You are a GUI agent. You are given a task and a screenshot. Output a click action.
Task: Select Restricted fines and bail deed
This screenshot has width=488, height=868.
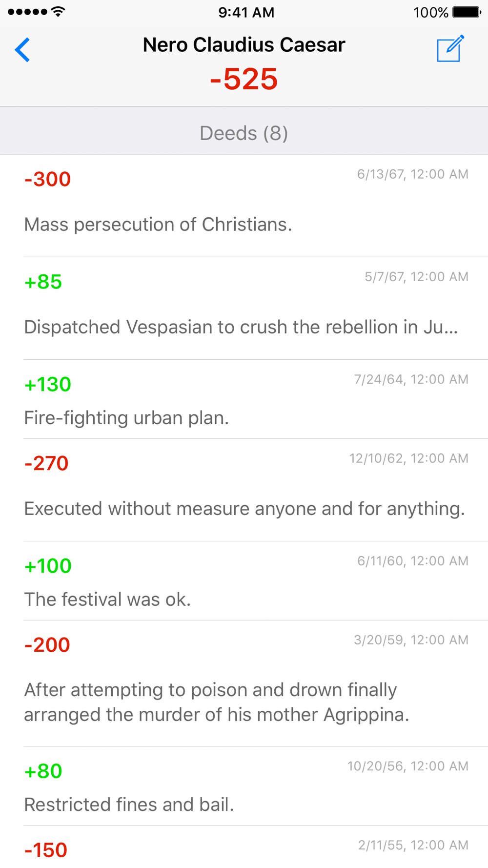(244, 786)
